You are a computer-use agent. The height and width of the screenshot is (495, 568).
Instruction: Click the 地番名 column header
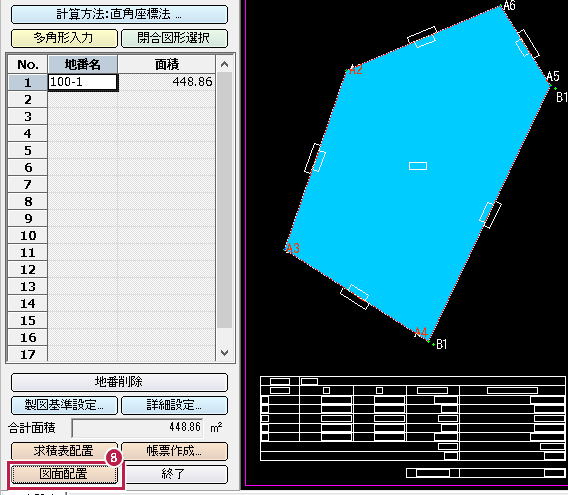[x=83, y=65]
